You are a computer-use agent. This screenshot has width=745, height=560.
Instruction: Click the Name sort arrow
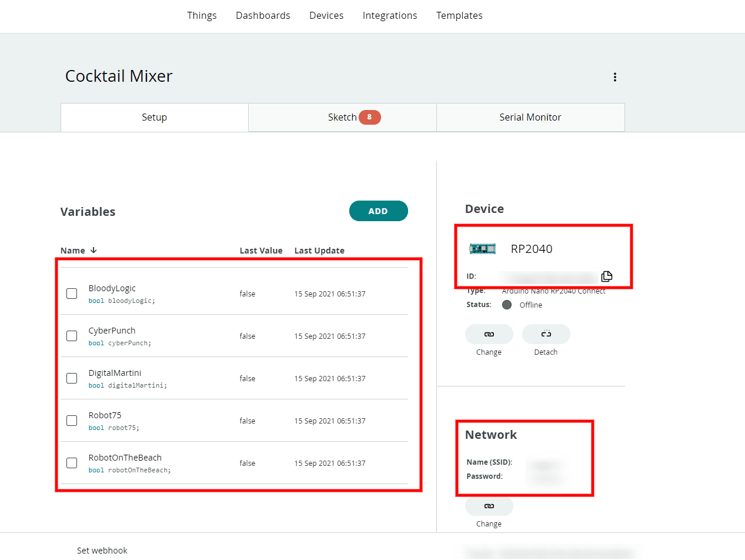coord(93,251)
